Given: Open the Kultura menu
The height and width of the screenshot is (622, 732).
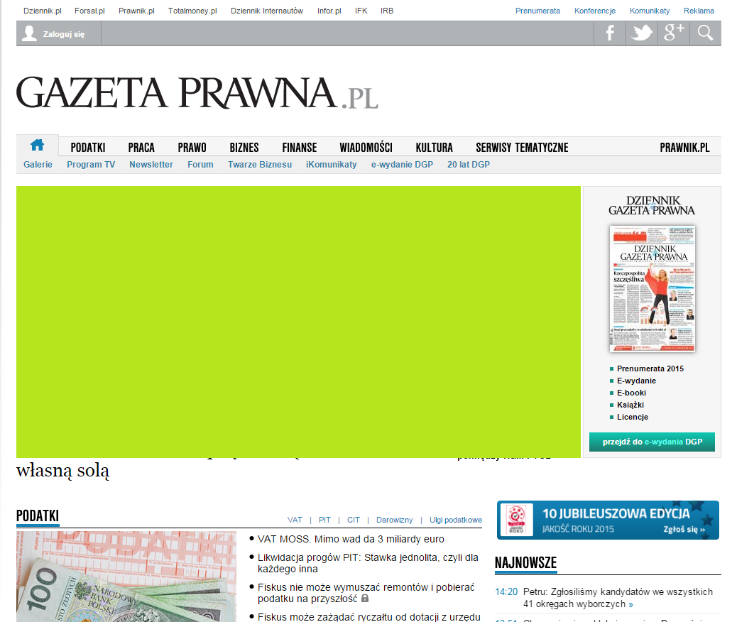Looking at the screenshot, I should click(x=434, y=148).
